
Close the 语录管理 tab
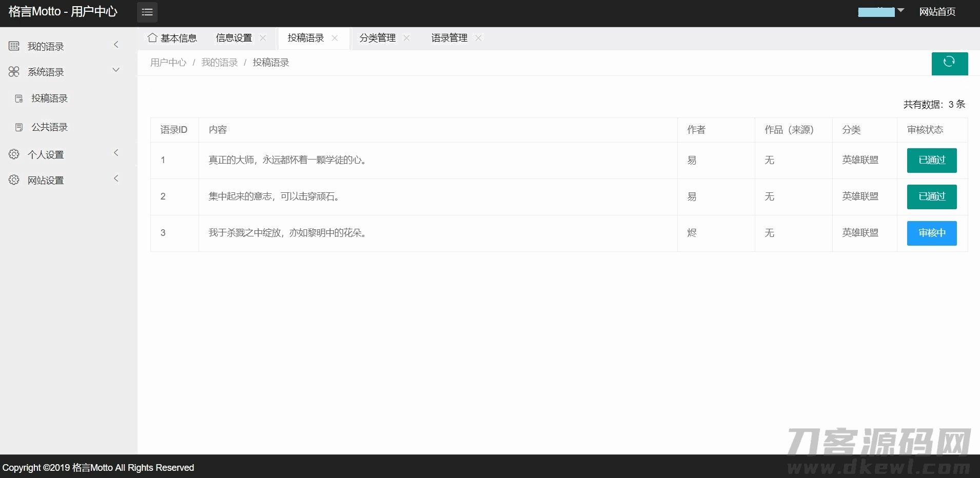[x=478, y=38]
